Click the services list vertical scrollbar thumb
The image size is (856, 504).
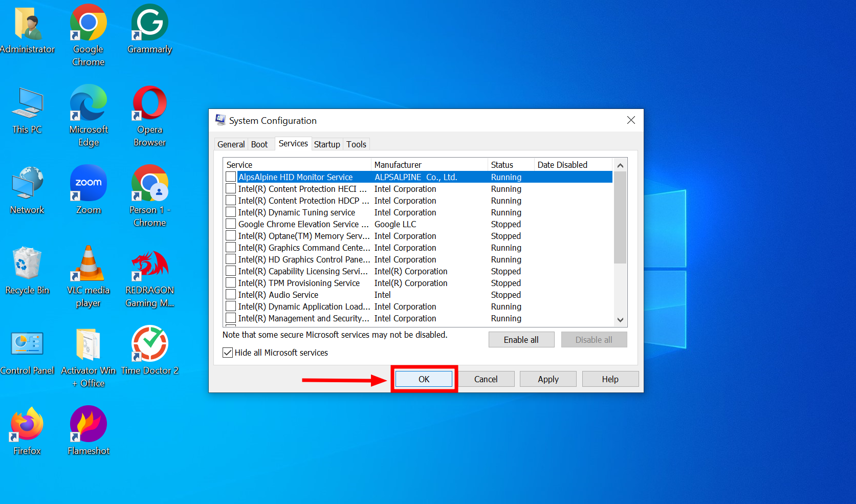[x=620, y=217]
